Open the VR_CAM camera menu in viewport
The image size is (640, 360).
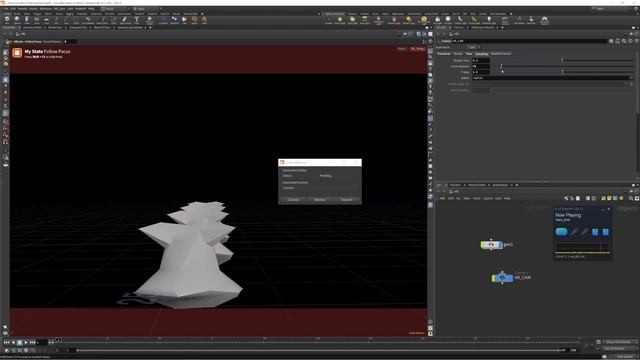417,49
